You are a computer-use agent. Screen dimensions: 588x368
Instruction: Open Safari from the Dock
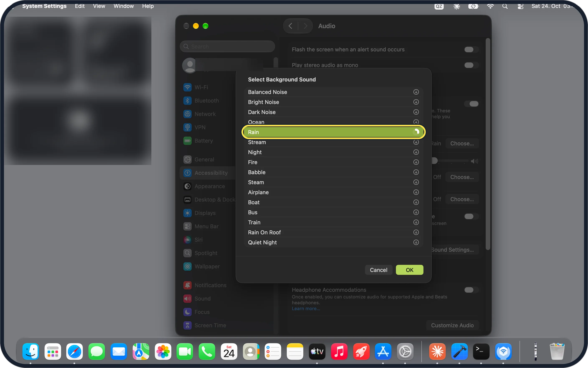(x=75, y=352)
